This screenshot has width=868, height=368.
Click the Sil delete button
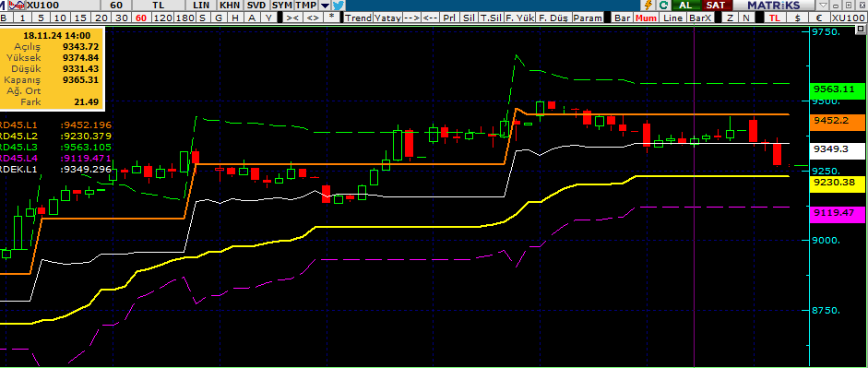[469, 18]
